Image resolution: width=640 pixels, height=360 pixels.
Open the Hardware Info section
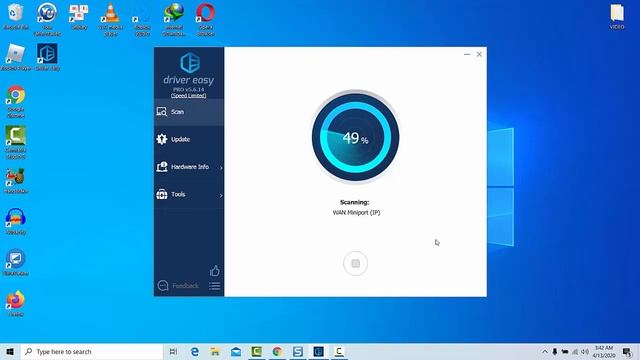189,167
